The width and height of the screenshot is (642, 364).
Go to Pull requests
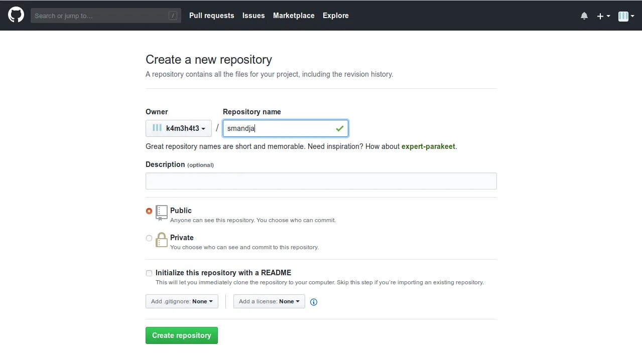tap(212, 16)
